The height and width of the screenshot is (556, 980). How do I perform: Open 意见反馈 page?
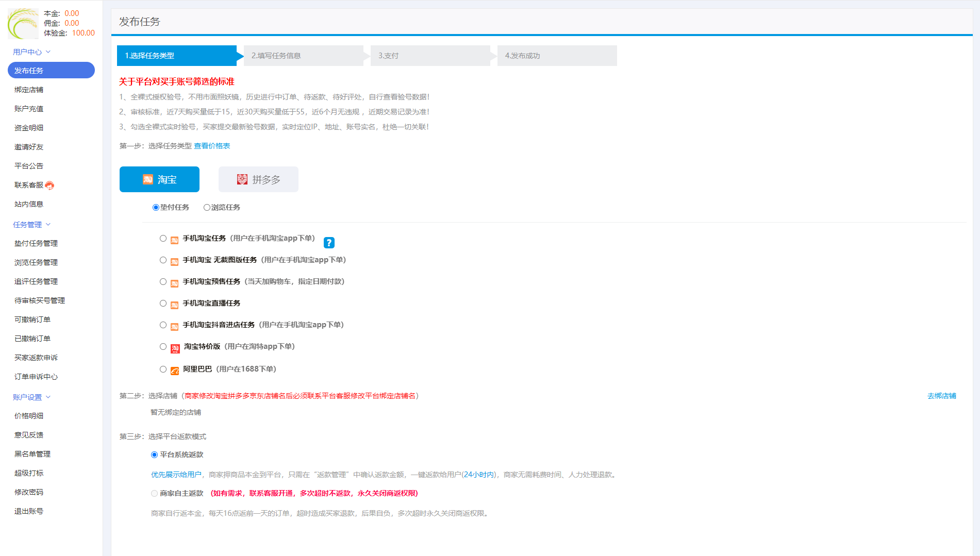point(29,435)
